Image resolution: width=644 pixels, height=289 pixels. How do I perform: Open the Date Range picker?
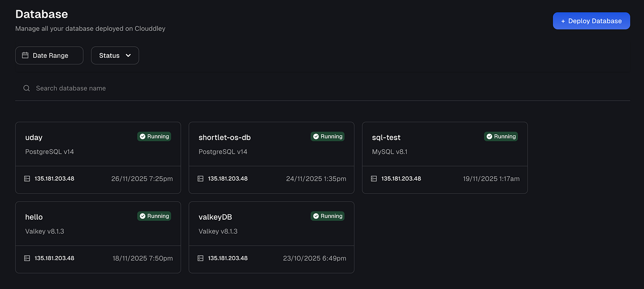pyautogui.click(x=49, y=55)
